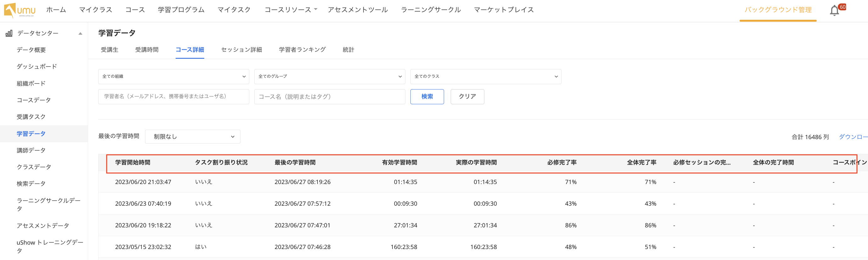Viewport: 868px width, 260px height.
Task: Focus the コース名 search input field
Action: point(329,96)
